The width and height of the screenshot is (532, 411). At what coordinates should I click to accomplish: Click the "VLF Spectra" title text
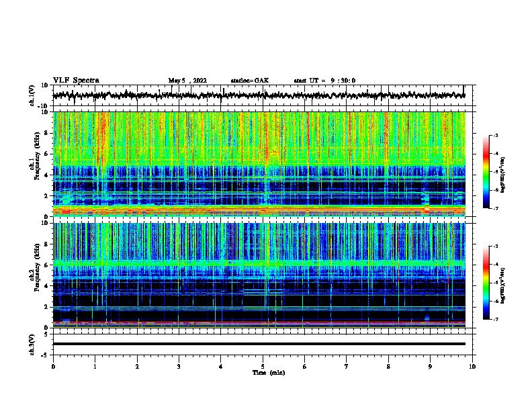point(76,81)
